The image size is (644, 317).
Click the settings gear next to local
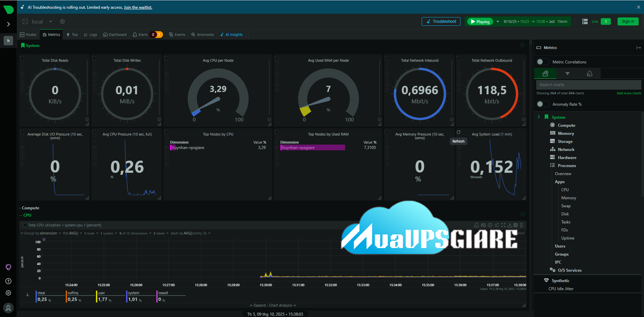(62, 21)
